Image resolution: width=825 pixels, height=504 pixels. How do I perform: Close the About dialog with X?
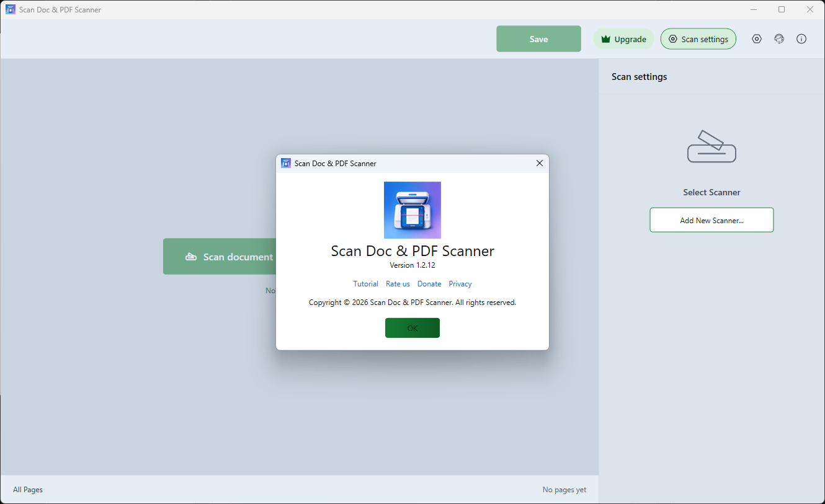coord(539,163)
